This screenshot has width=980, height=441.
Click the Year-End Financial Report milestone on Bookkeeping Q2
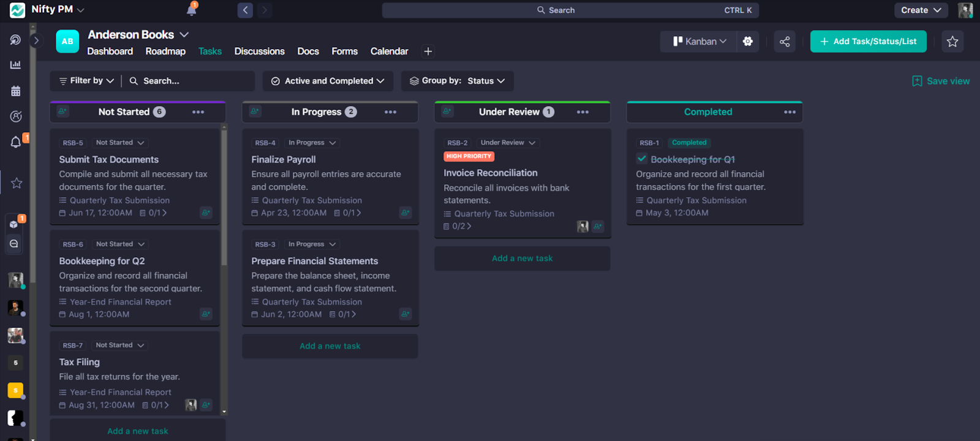pyautogui.click(x=120, y=302)
